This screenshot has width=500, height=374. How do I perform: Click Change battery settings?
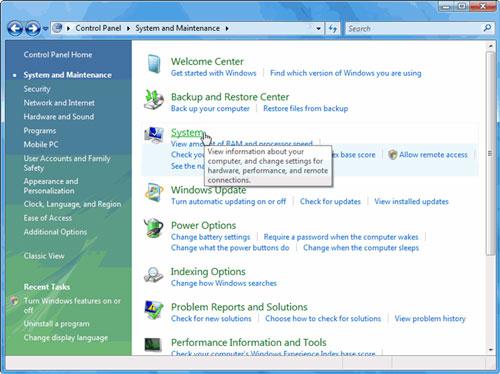click(x=210, y=237)
